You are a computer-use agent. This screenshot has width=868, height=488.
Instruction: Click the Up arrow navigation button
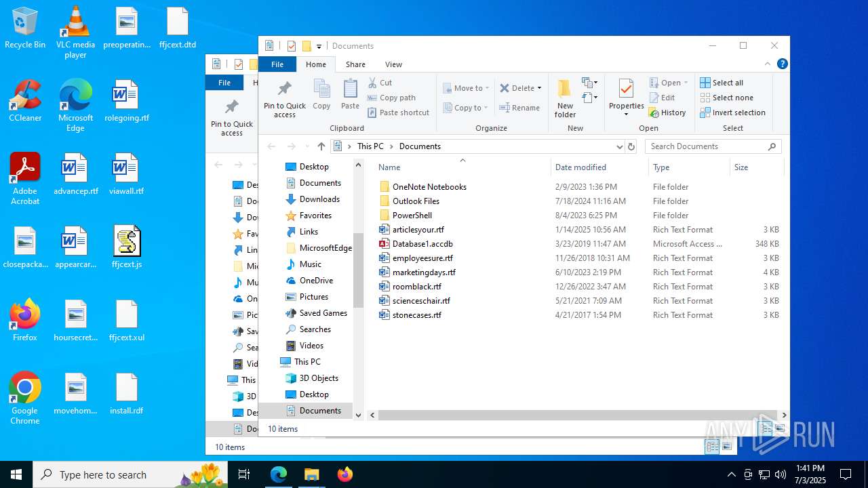click(321, 146)
